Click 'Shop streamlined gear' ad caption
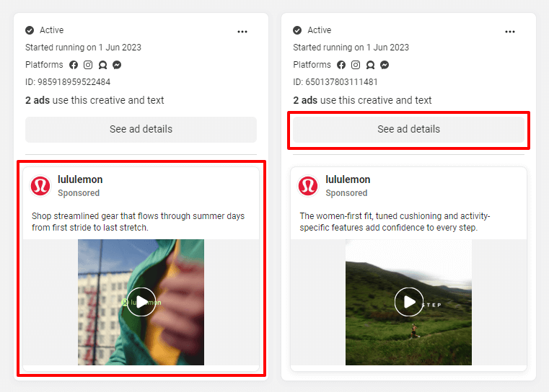Screen dimensions: 549x392 [x=138, y=222]
